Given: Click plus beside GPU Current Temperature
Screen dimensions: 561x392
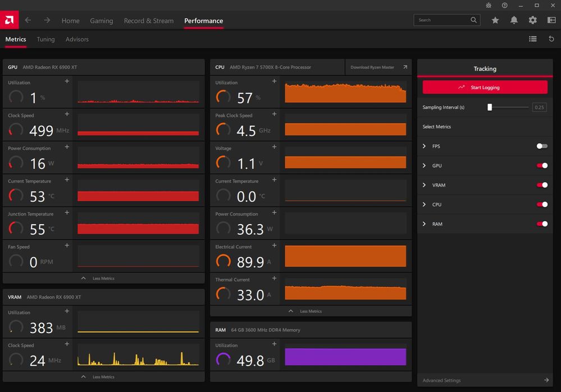Looking at the screenshot, I should point(67,180).
